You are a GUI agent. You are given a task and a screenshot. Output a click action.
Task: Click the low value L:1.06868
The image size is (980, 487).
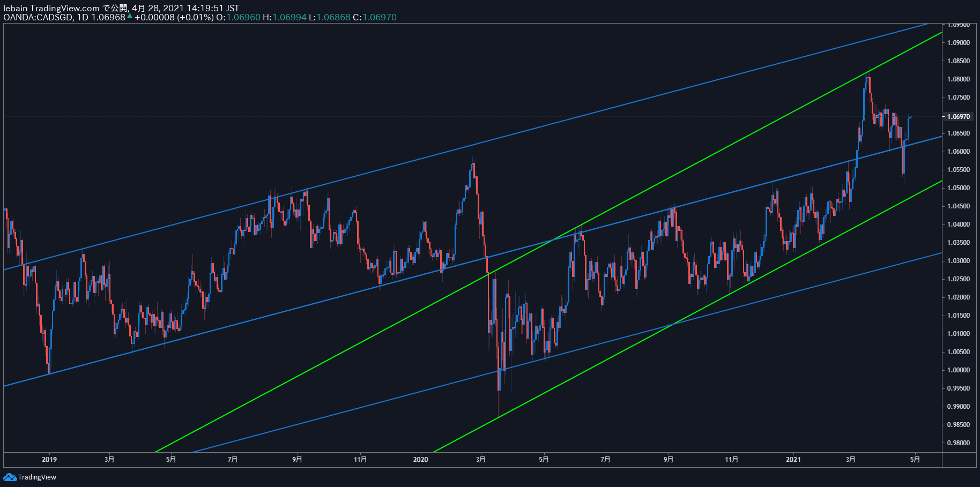[x=330, y=17]
